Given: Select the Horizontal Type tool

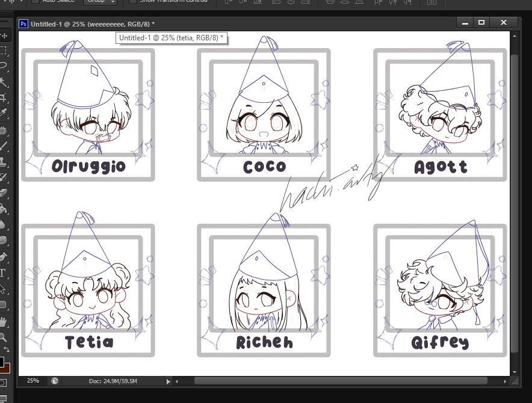Looking at the screenshot, I should [3, 272].
